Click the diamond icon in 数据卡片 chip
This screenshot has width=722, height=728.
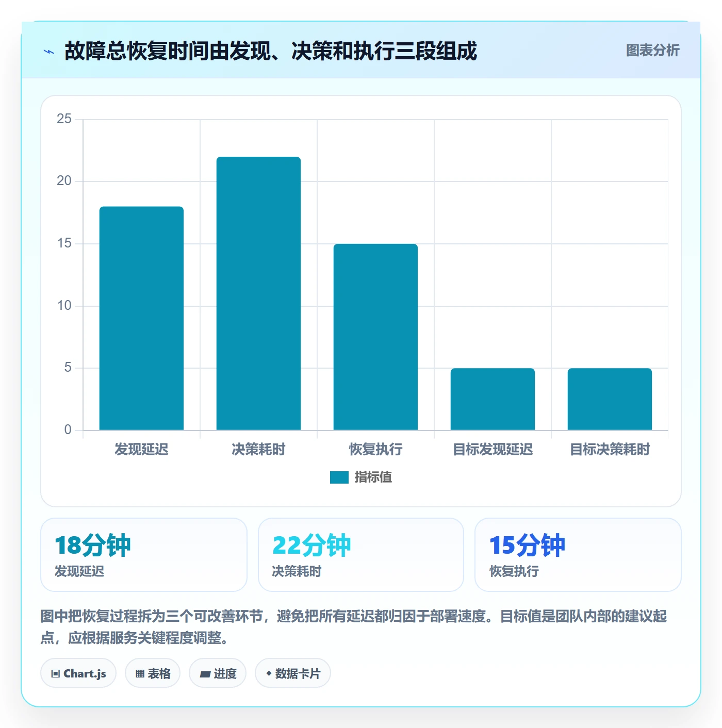click(269, 673)
